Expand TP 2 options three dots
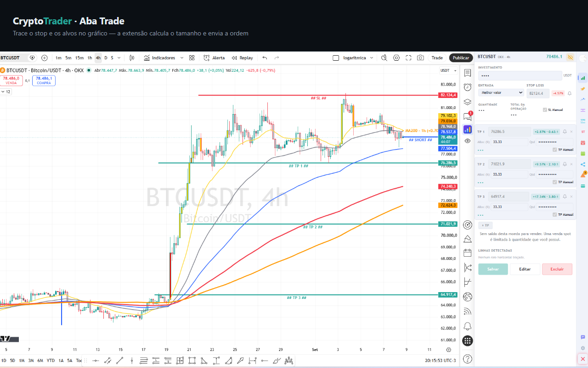The image size is (588, 368). 481,182
